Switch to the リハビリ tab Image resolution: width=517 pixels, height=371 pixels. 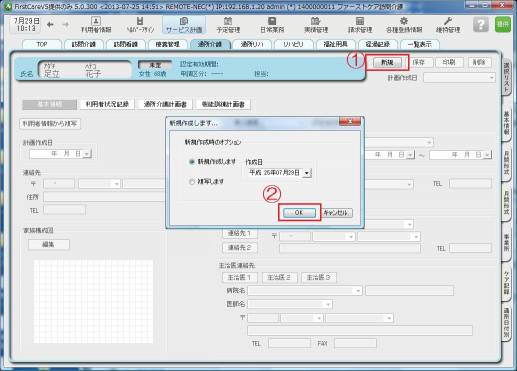click(x=294, y=44)
